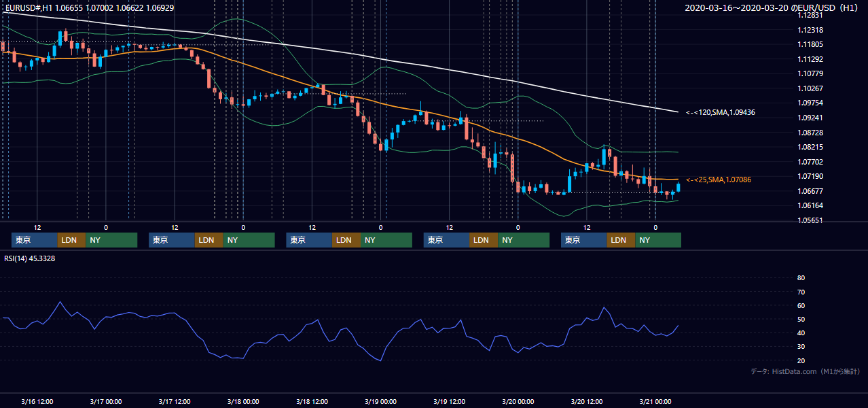Click the NY session block for 3/20
This screenshot has width=868, height=408.
click(x=658, y=240)
